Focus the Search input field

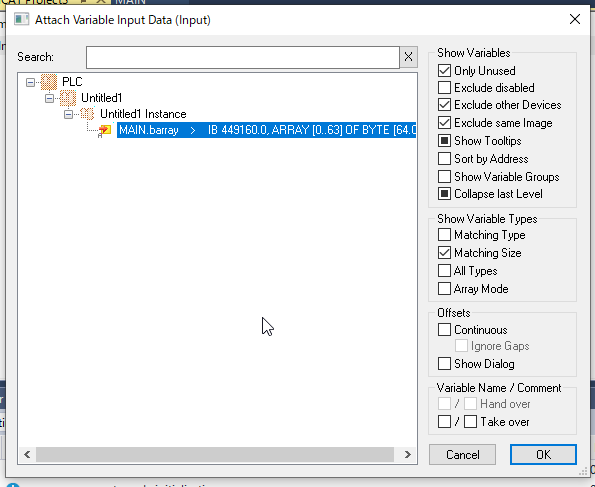click(243, 57)
